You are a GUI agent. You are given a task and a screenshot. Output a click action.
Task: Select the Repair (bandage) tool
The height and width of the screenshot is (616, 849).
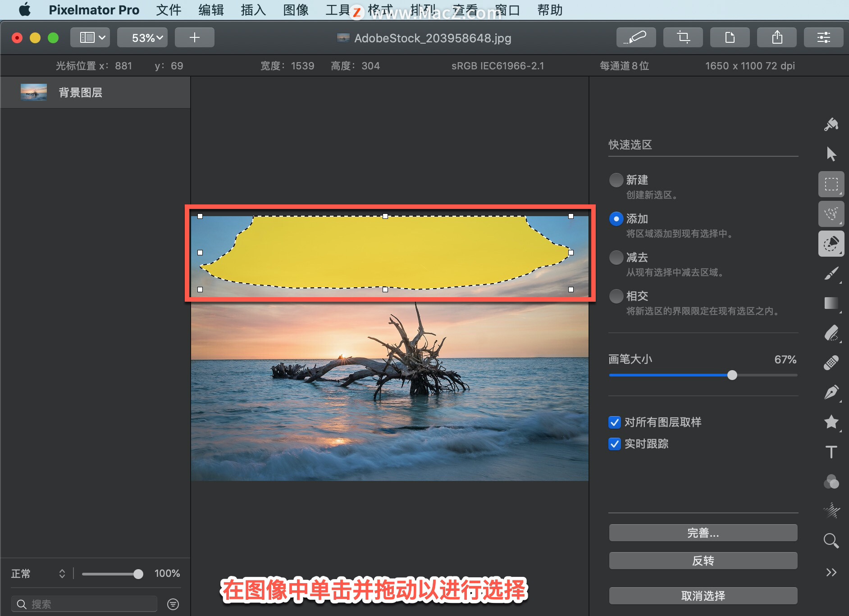point(832,363)
